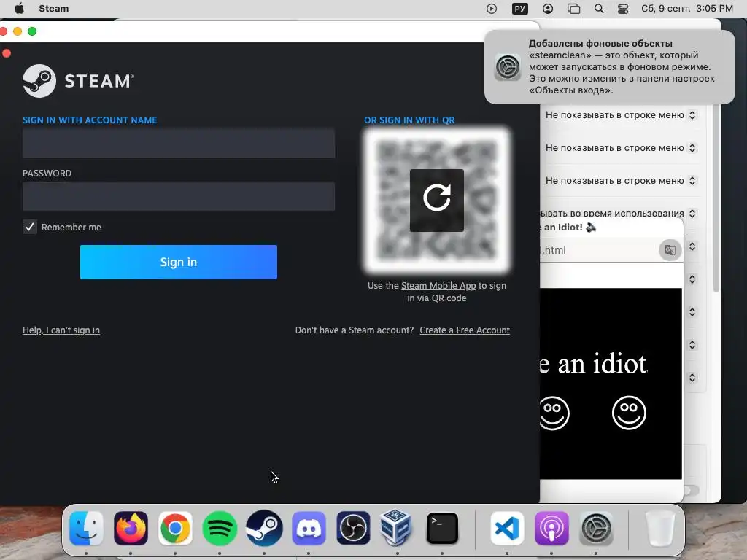Open third 'Не показывать в строке меню' dropdown
The height and width of the screenshot is (560, 747).
pyautogui.click(x=692, y=181)
